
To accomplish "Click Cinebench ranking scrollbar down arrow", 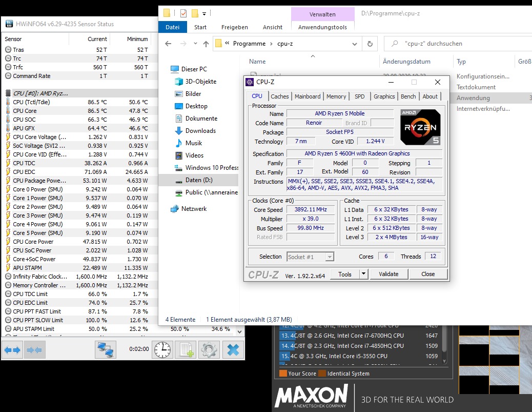I will coord(445,361).
